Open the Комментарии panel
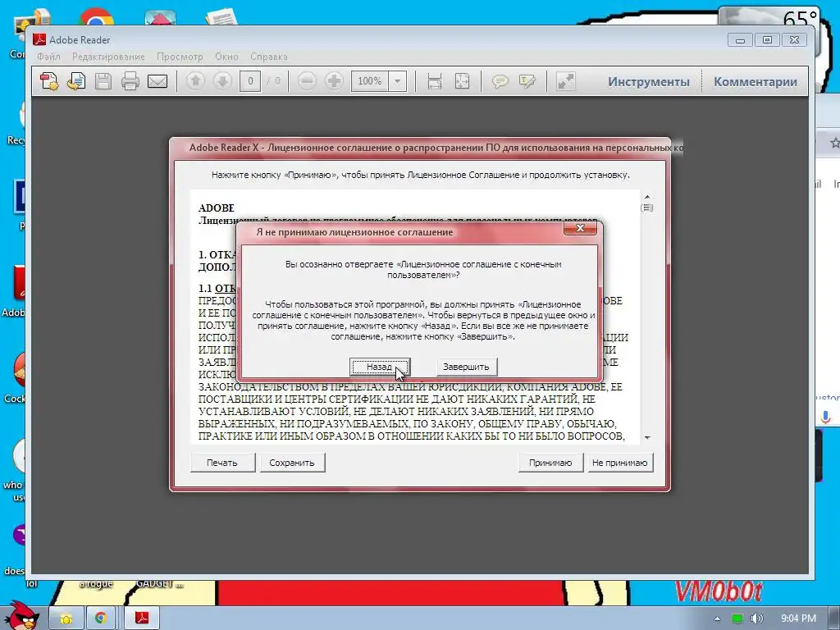This screenshot has width=840, height=630. tap(756, 82)
